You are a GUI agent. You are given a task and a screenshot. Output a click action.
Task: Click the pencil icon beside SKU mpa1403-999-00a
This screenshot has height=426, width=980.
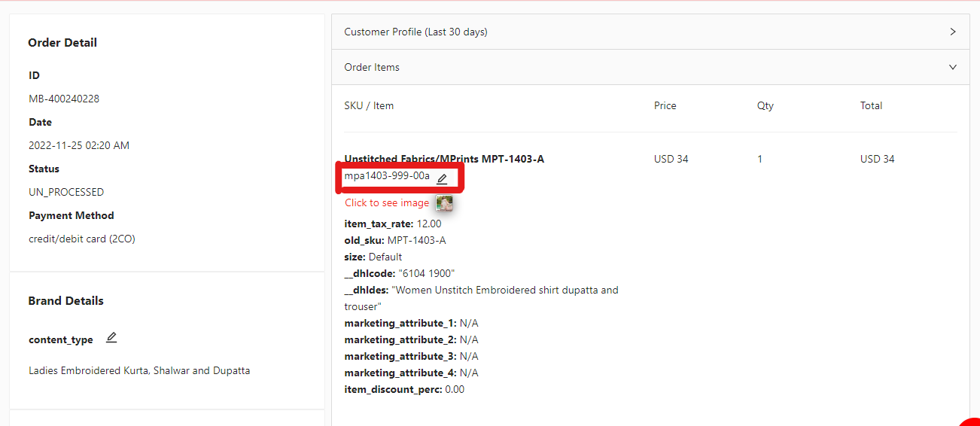coord(442,178)
